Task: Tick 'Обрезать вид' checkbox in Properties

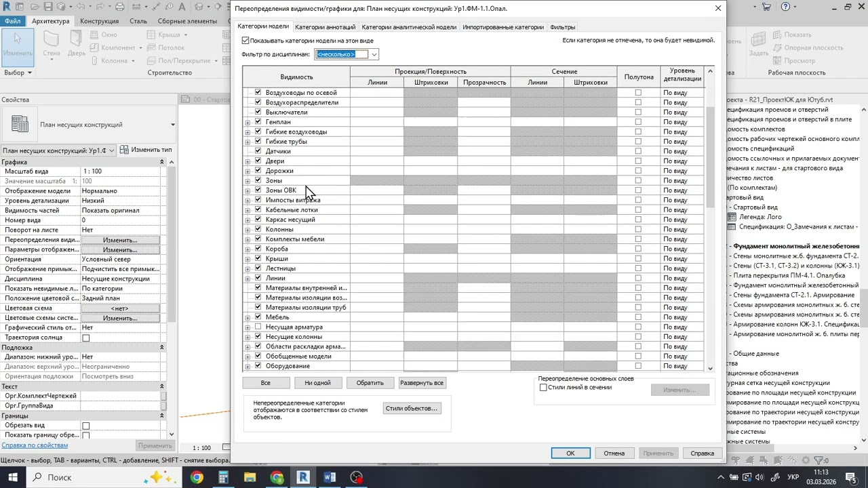Action: [85, 426]
